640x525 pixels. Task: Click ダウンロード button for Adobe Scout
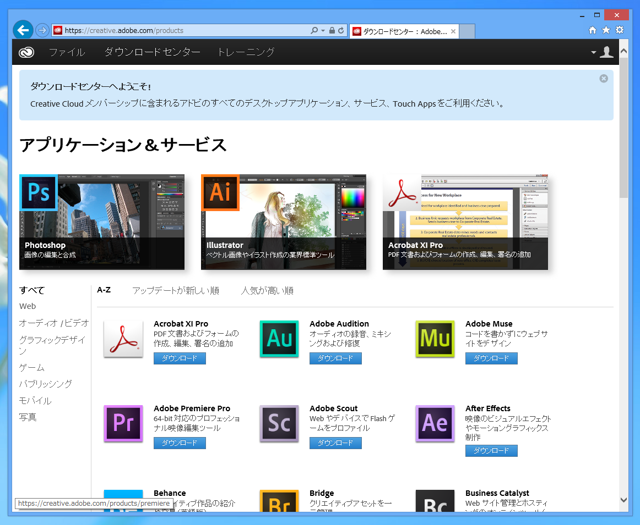(336, 443)
